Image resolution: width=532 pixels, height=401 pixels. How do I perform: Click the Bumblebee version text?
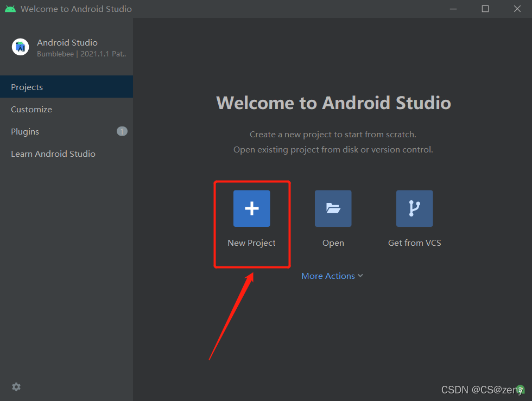[x=81, y=54]
